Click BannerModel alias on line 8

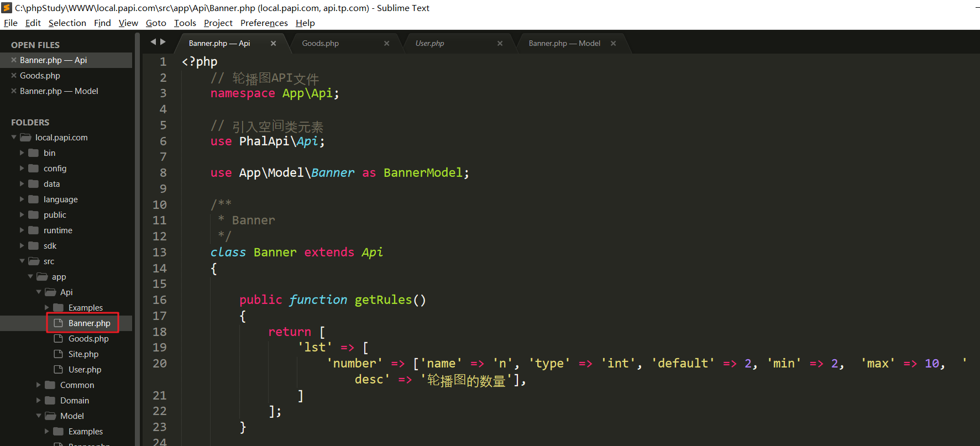[x=423, y=173]
